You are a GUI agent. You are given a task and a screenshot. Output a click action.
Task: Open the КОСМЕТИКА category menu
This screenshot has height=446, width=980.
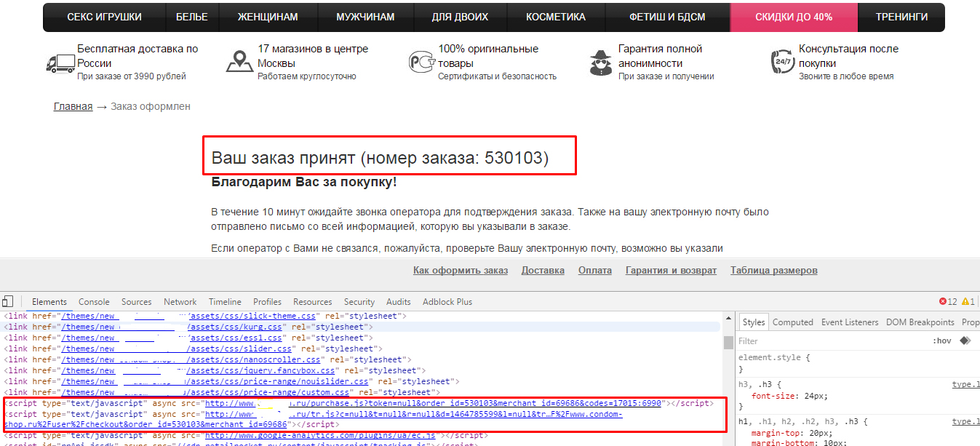click(x=556, y=17)
